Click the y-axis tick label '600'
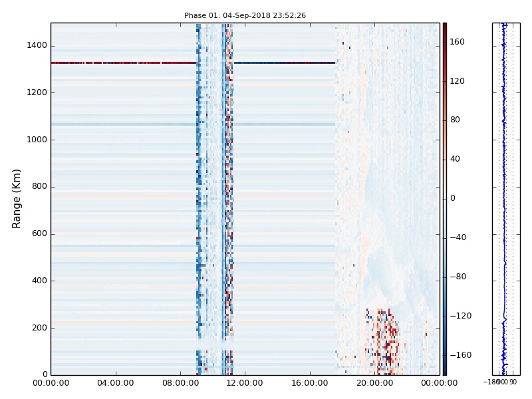Viewport: 532px width, 399px height. 39,233
